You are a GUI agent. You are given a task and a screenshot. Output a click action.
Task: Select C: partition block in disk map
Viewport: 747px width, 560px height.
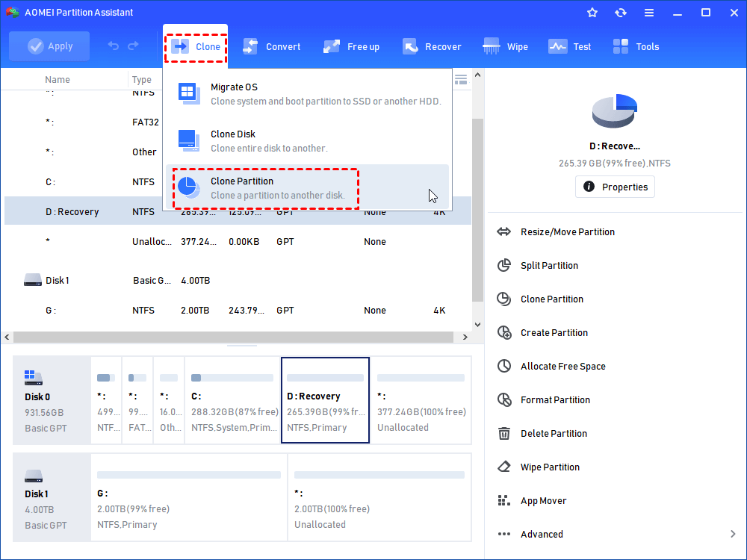coord(232,400)
